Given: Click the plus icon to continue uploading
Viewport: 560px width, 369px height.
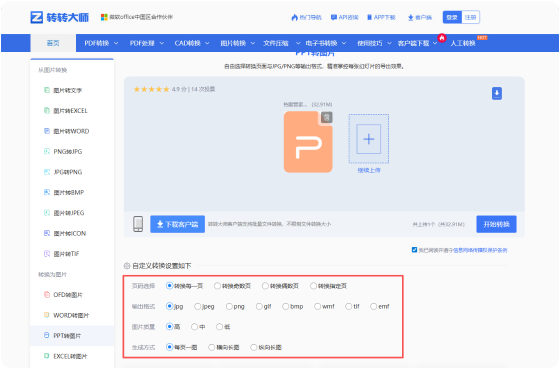Looking at the screenshot, I should coord(369,139).
